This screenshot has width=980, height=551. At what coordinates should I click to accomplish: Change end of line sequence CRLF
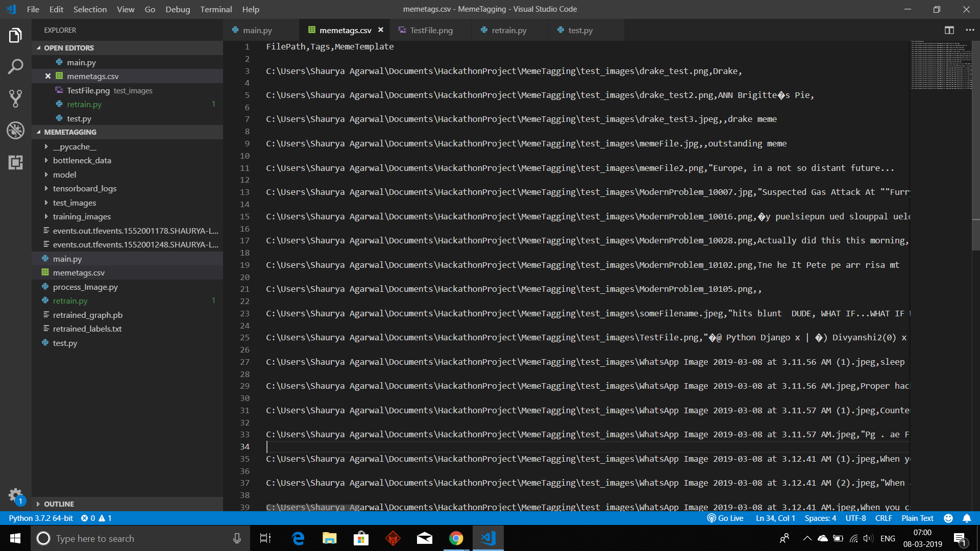(884, 518)
